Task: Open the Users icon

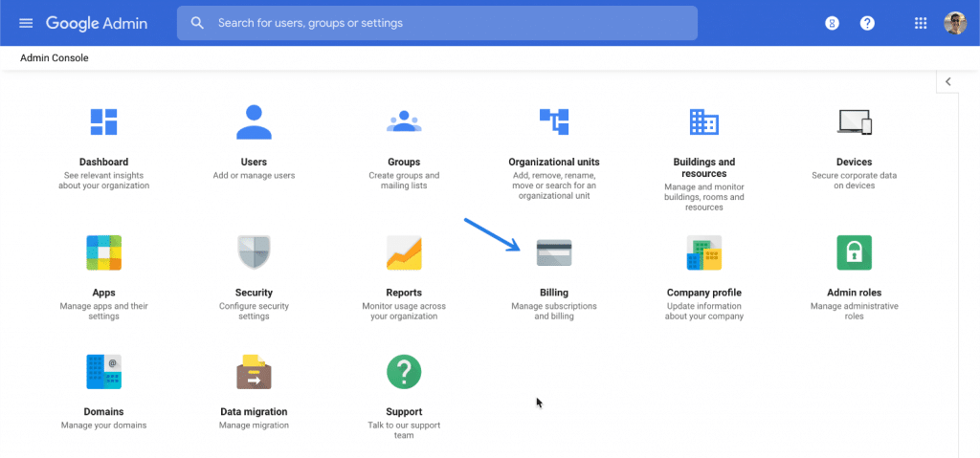Action: [x=254, y=121]
